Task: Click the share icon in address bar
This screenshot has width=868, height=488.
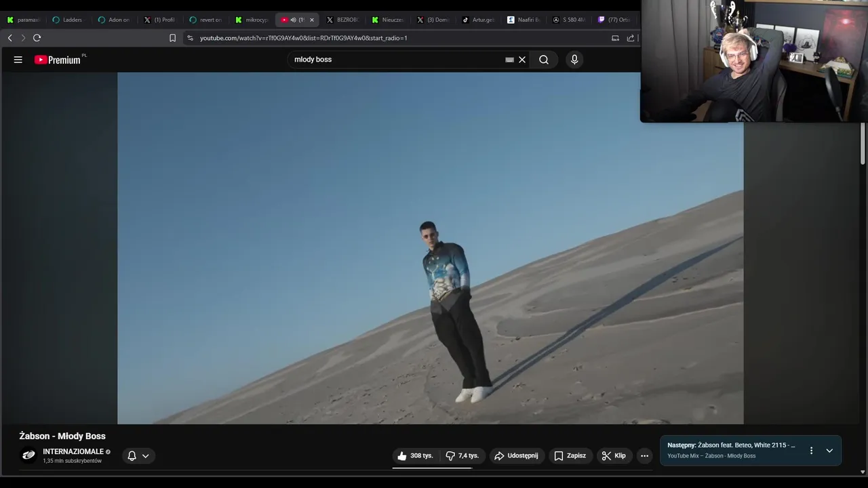Action: click(x=630, y=38)
